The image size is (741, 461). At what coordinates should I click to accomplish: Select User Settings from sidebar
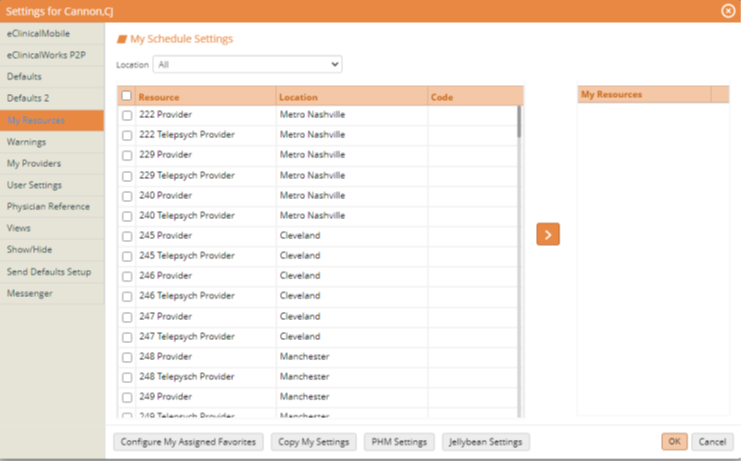click(x=52, y=185)
